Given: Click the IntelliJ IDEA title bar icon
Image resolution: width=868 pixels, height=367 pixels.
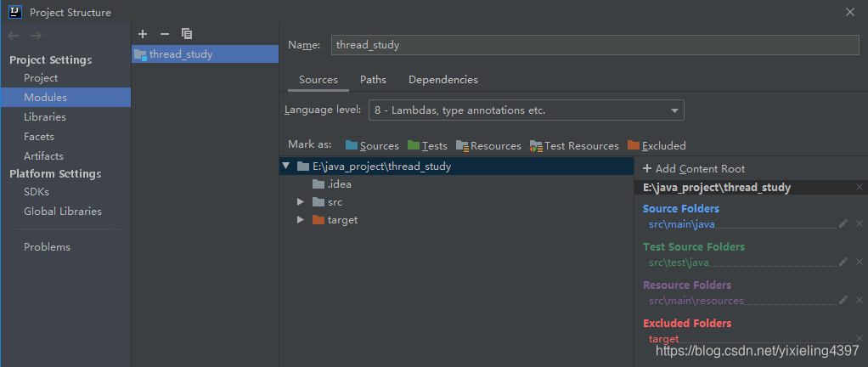Looking at the screenshot, I should (15, 12).
